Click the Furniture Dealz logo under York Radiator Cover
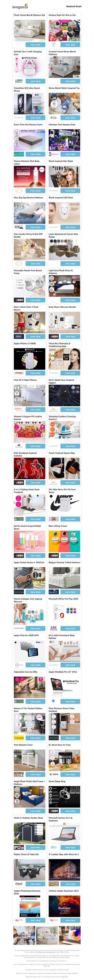Image resolution: width=94 pixels, height=980 pixels. pyautogui.click(x=19, y=775)
